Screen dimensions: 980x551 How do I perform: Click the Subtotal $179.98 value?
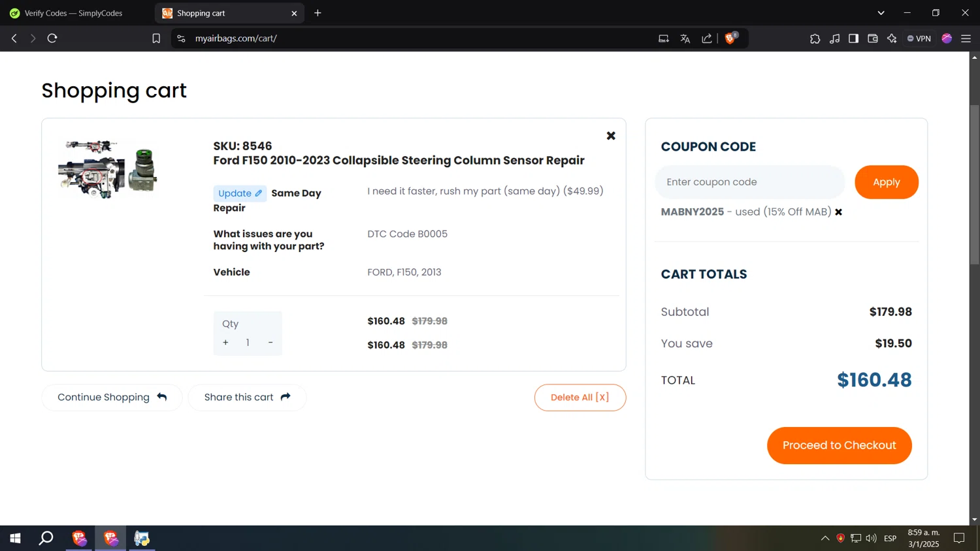pos(890,312)
